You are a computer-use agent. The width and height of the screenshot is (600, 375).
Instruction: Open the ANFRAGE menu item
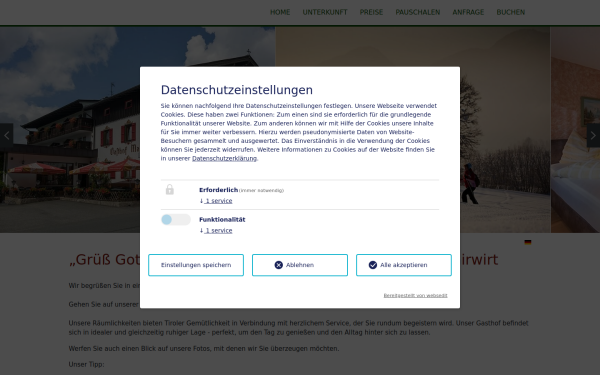point(468,12)
